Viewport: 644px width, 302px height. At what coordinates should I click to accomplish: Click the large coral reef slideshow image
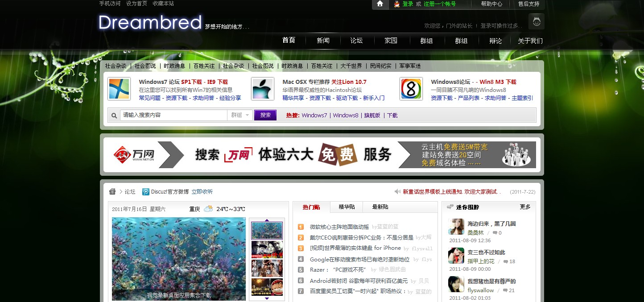tap(178, 259)
